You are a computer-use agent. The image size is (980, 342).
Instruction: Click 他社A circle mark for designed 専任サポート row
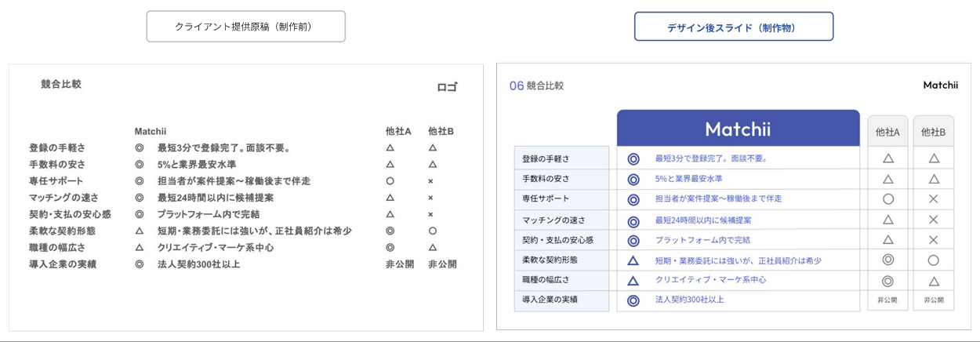(x=888, y=199)
